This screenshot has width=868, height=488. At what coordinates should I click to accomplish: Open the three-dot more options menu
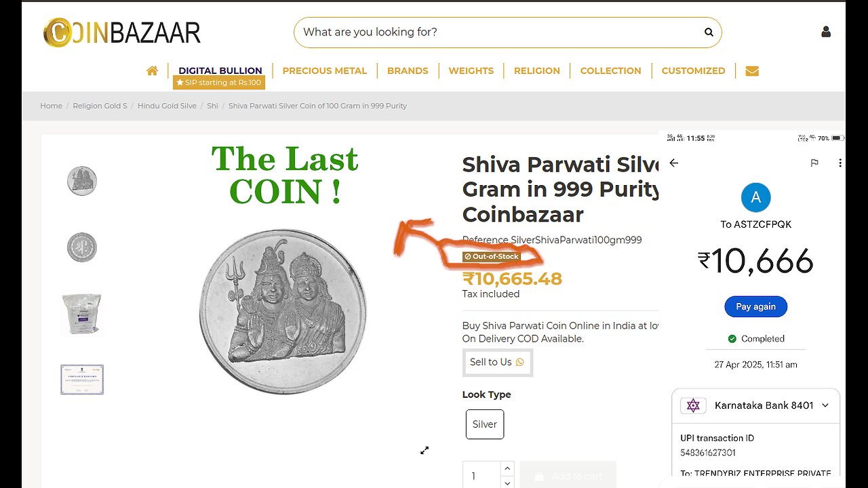click(x=840, y=163)
